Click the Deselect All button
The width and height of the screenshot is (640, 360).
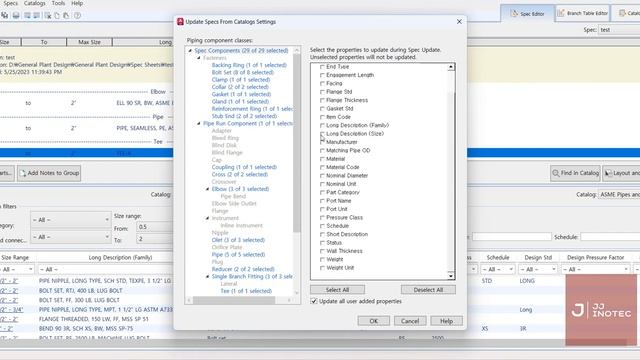click(x=428, y=290)
